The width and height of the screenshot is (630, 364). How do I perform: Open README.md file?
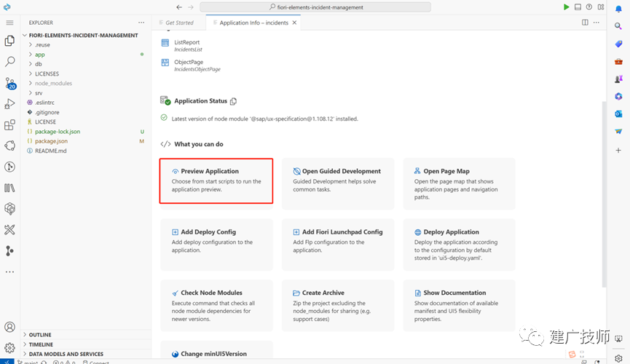pyautogui.click(x=51, y=151)
